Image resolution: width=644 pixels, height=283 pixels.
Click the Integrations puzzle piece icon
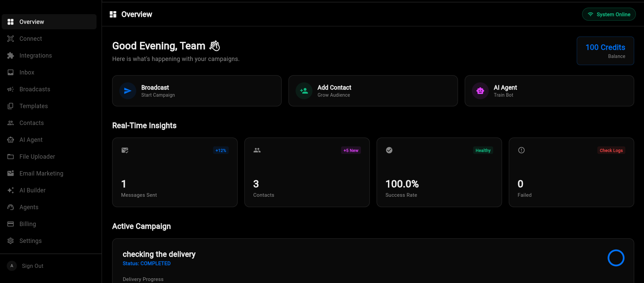[x=11, y=56]
